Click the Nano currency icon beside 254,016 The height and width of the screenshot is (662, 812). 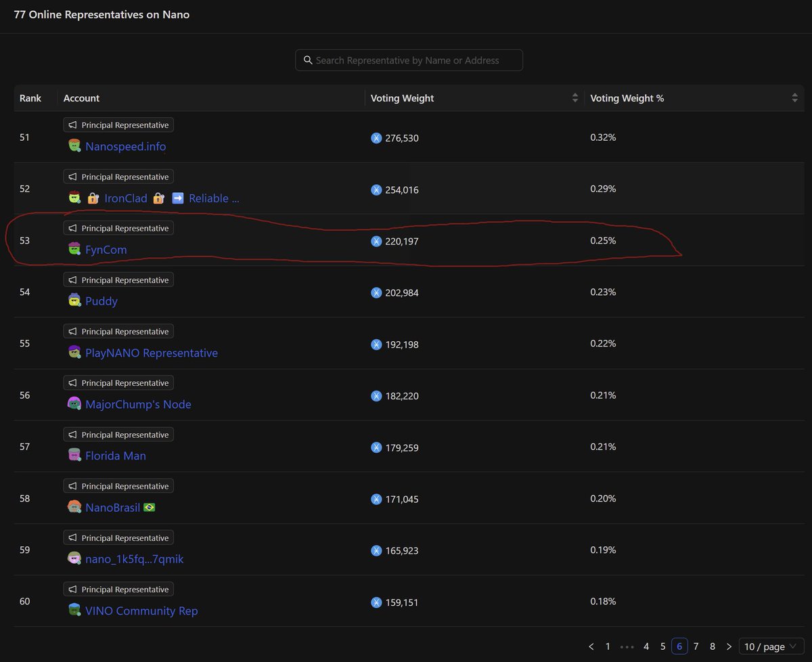(377, 190)
